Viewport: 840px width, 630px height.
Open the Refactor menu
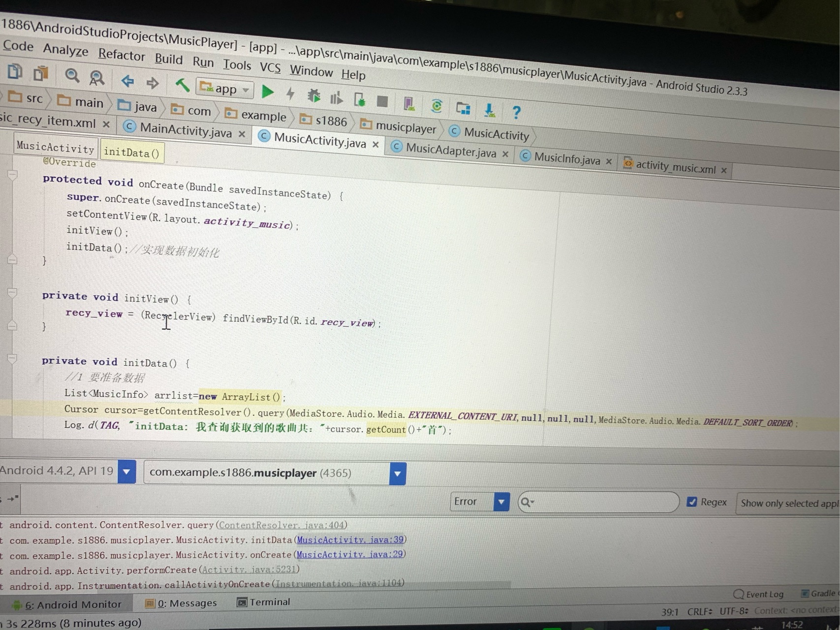pos(122,54)
